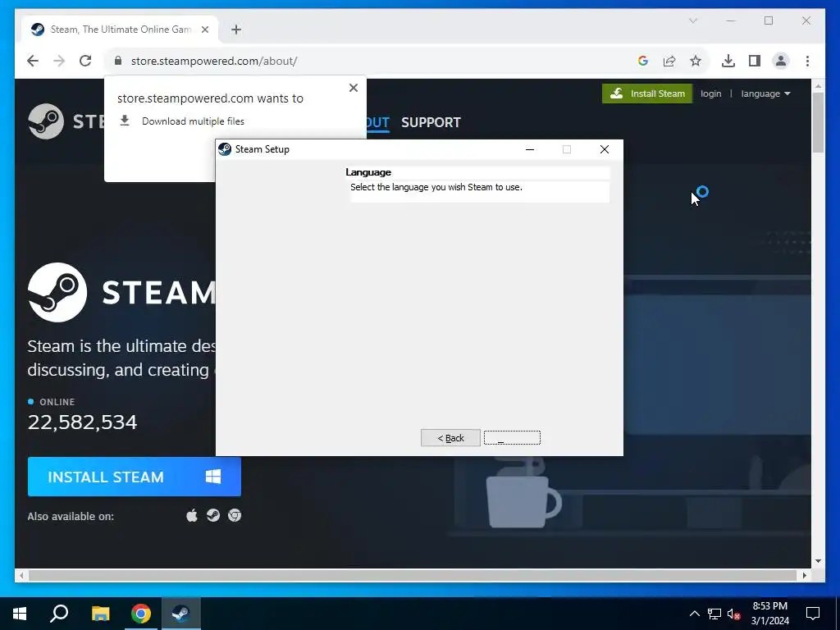Go back in Steam Setup wizard
Screen dimensions: 840x630
click(450, 438)
